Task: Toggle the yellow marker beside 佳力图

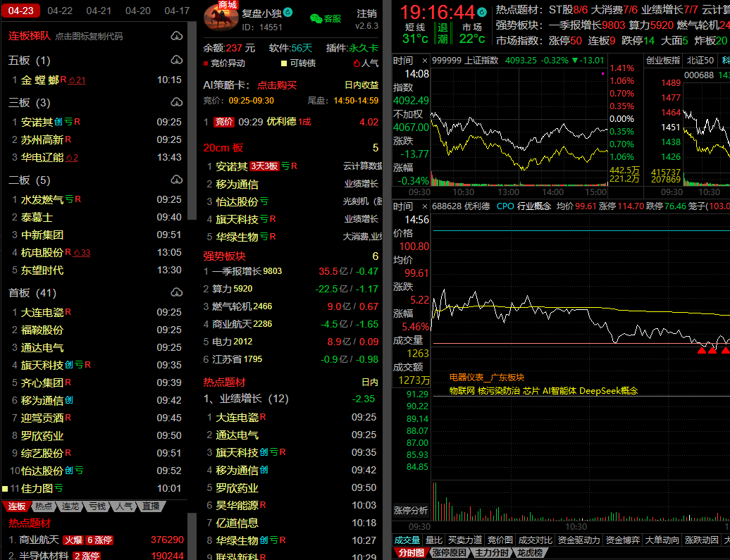Action: (x=4, y=488)
